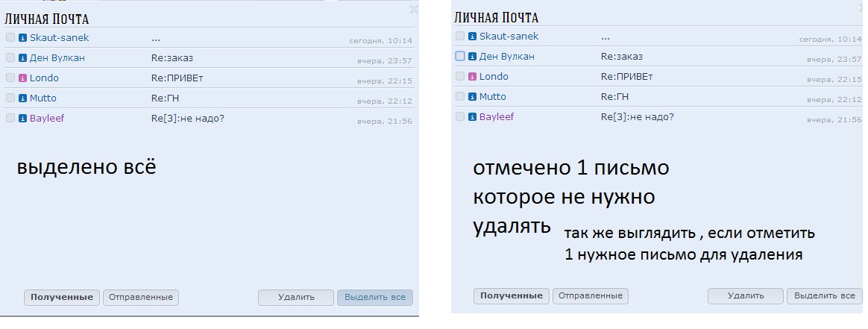Open message Re:ГН in left window
The width and height of the screenshot is (868, 329).
(165, 98)
